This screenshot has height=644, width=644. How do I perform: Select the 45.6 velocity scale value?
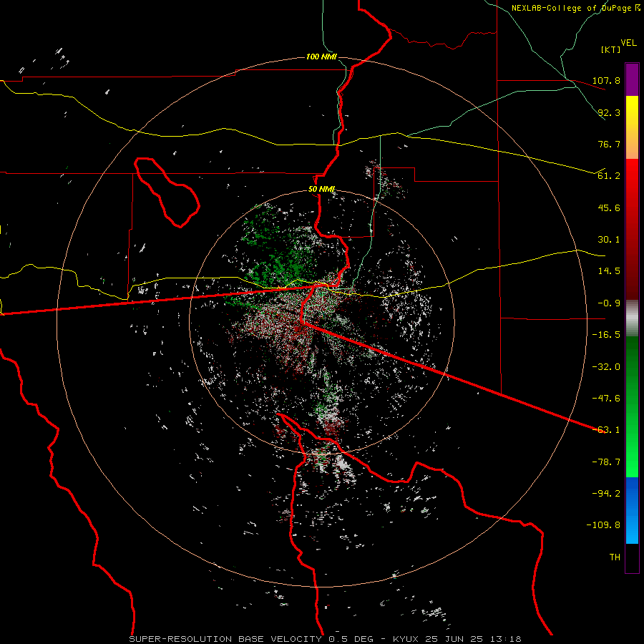tap(609, 208)
